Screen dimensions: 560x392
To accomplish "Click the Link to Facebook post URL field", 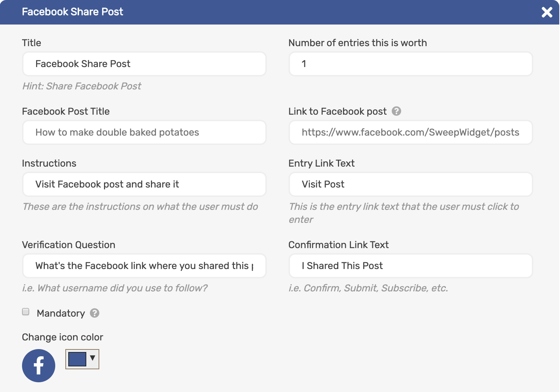I will point(411,132).
